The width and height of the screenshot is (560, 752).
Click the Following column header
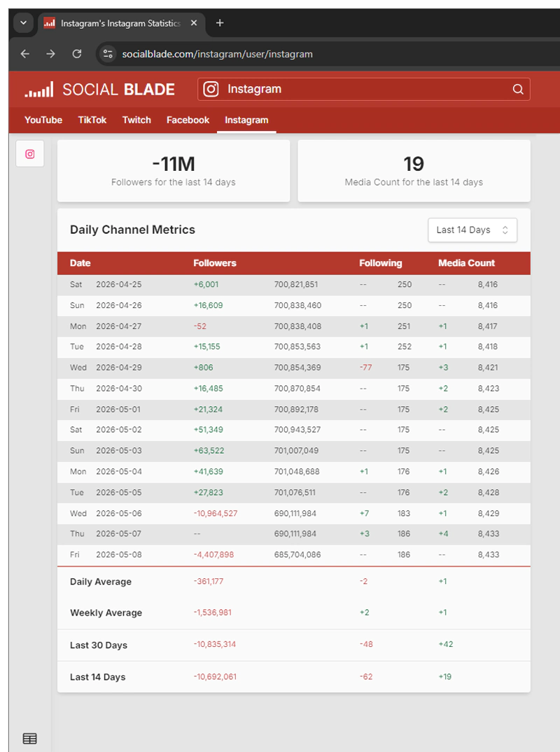pyautogui.click(x=381, y=263)
